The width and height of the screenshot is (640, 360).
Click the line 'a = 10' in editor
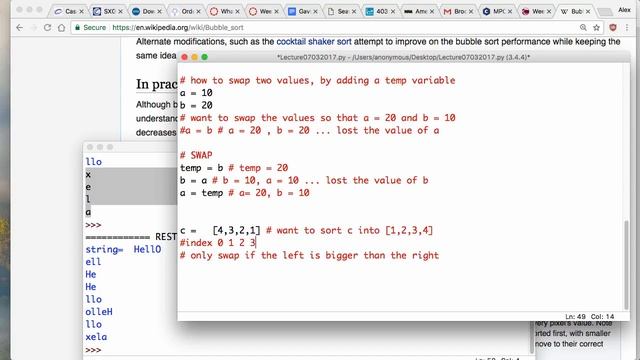[196, 93]
